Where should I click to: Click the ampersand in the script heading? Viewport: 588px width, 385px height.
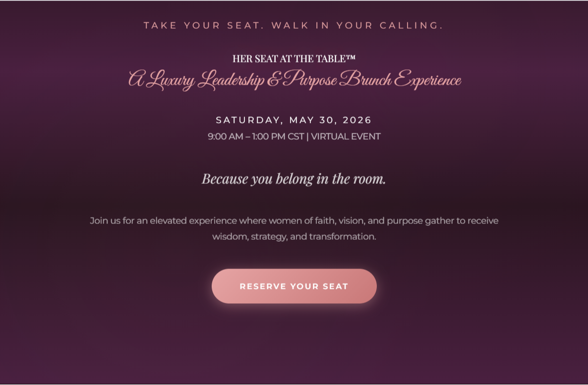tap(273, 80)
